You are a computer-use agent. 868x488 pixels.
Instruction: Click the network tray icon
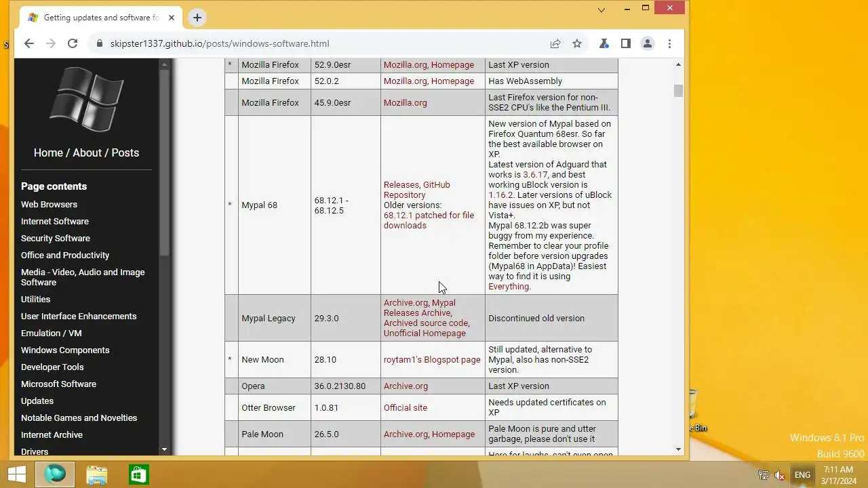764,475
